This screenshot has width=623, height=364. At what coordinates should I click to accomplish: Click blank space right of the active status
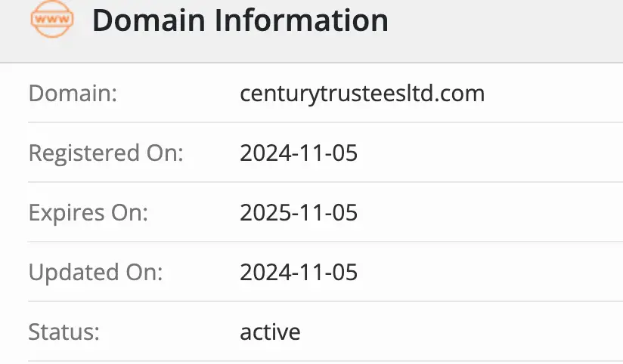click(x=469, y=332)
